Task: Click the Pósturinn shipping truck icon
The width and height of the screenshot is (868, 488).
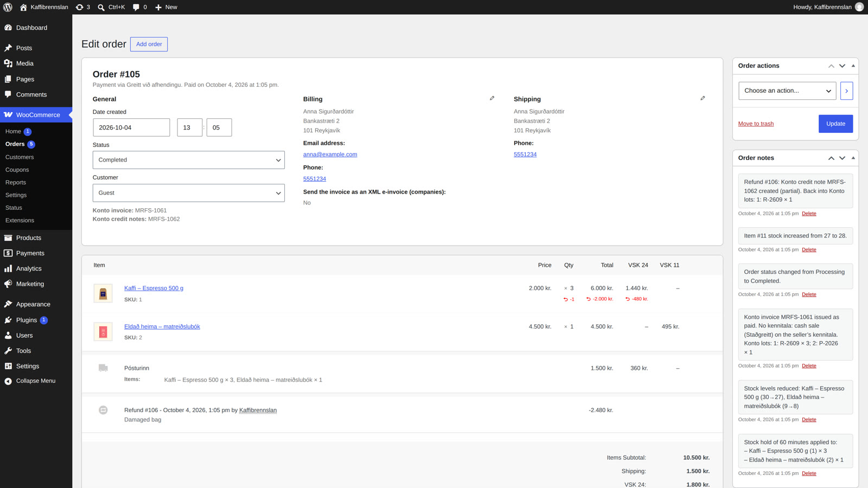Action: 103,368
